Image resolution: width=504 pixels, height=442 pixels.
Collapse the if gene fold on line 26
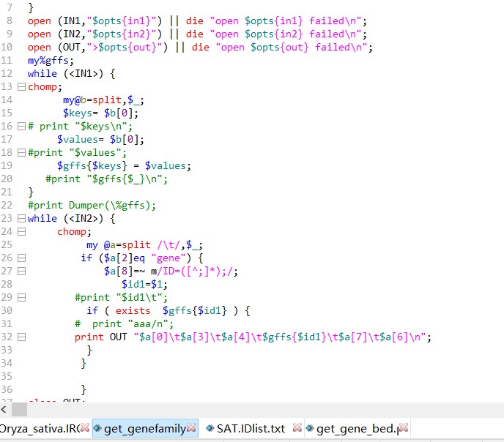click(21, 258)
